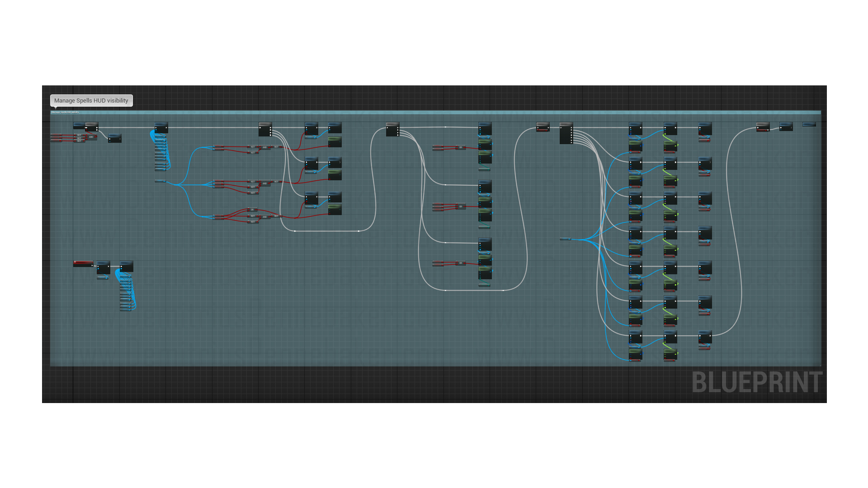Select the red custom event node

tap(84, 263)
